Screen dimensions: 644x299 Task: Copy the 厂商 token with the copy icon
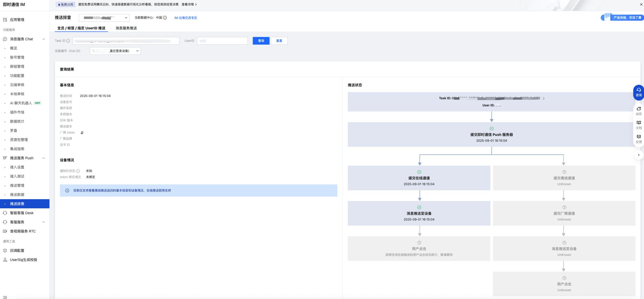click(82, 133)
